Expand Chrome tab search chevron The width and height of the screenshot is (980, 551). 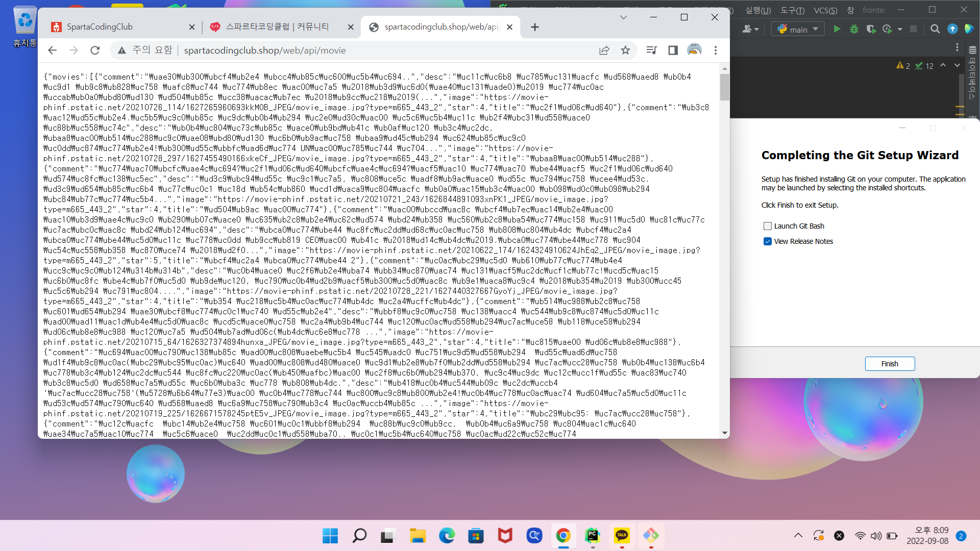(623, 17)
